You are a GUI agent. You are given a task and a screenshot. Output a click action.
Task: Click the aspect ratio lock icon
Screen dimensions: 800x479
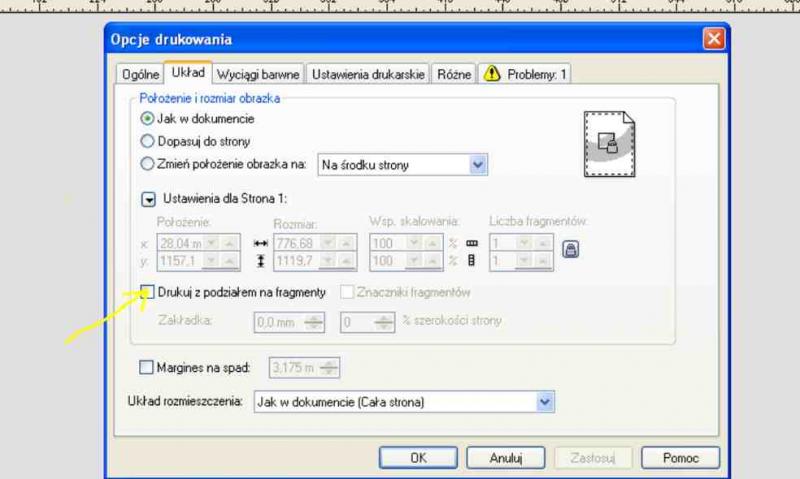pos(572,251)
